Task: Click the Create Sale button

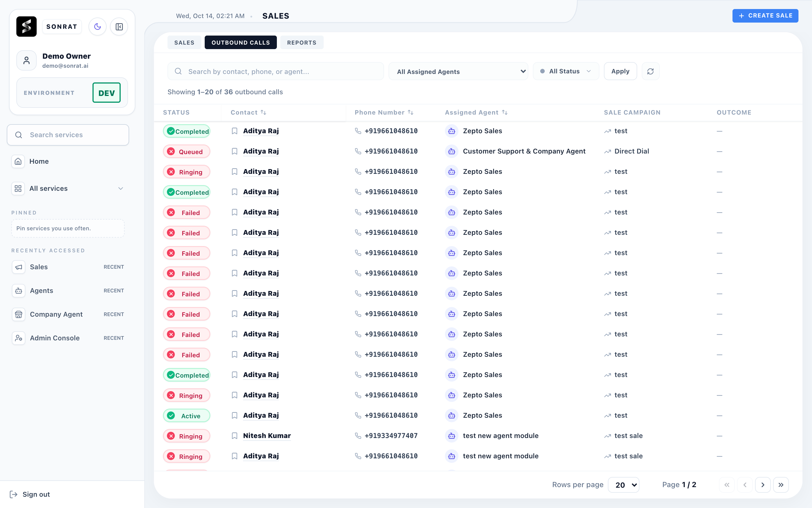Action: (x=765, y=16)
